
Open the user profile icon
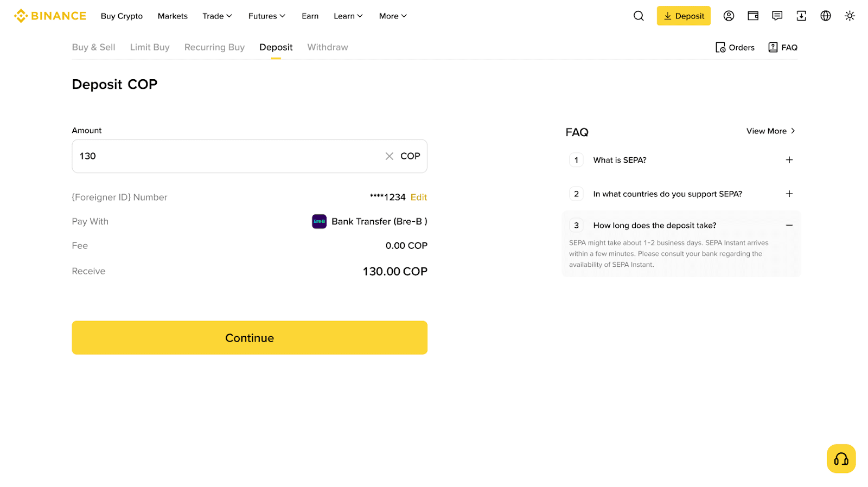729,16
